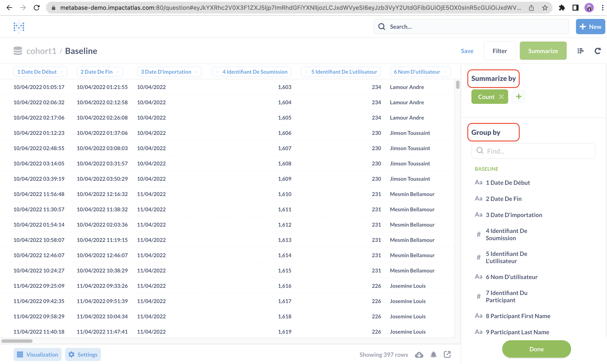Click the Find field under Group by

533,151
